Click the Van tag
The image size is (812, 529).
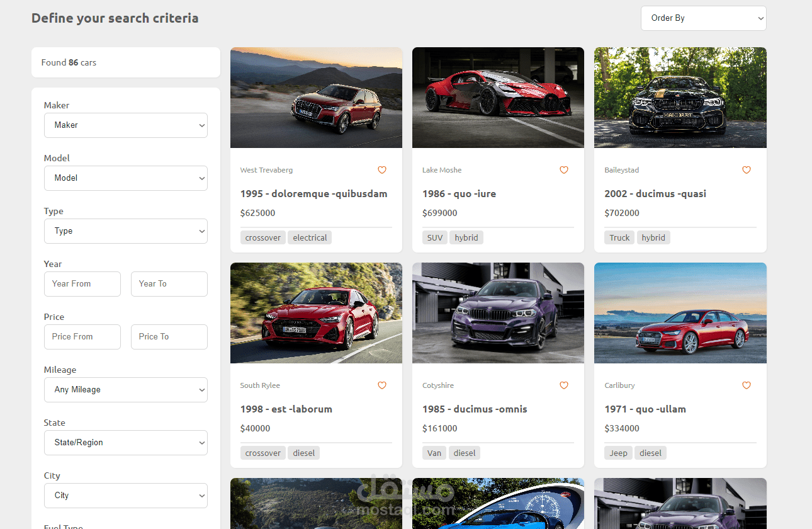[434, 453]
